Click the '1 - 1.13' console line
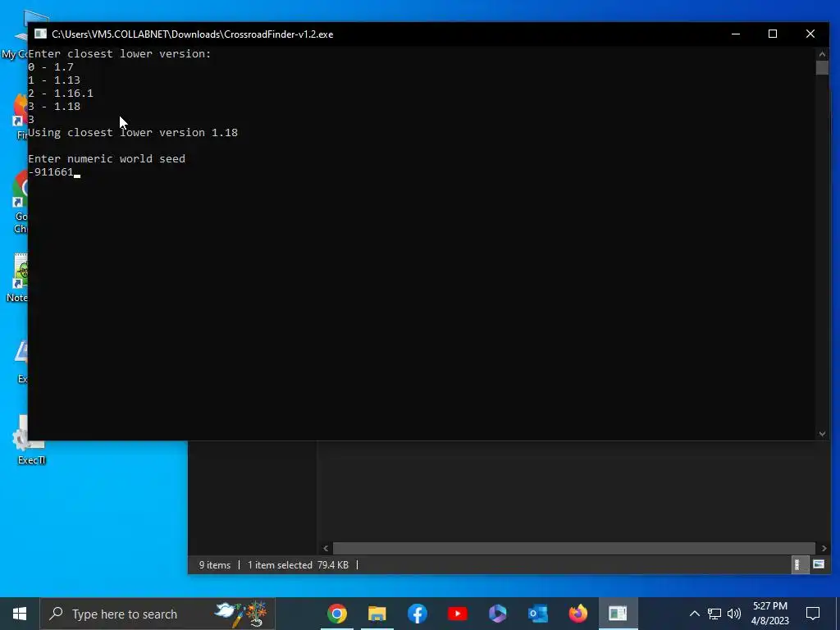The height and width of the screenshot is (630, 840). click(x=54, y=80)
